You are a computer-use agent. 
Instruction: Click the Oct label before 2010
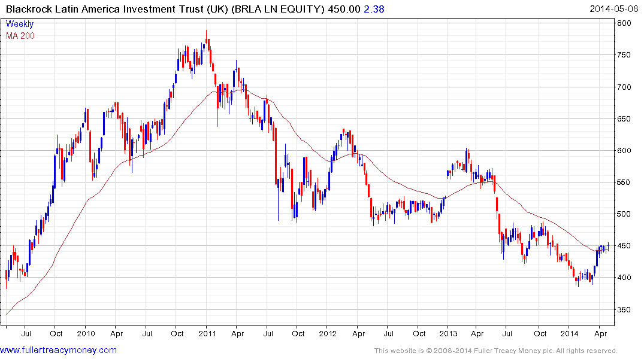coord(56,333)
